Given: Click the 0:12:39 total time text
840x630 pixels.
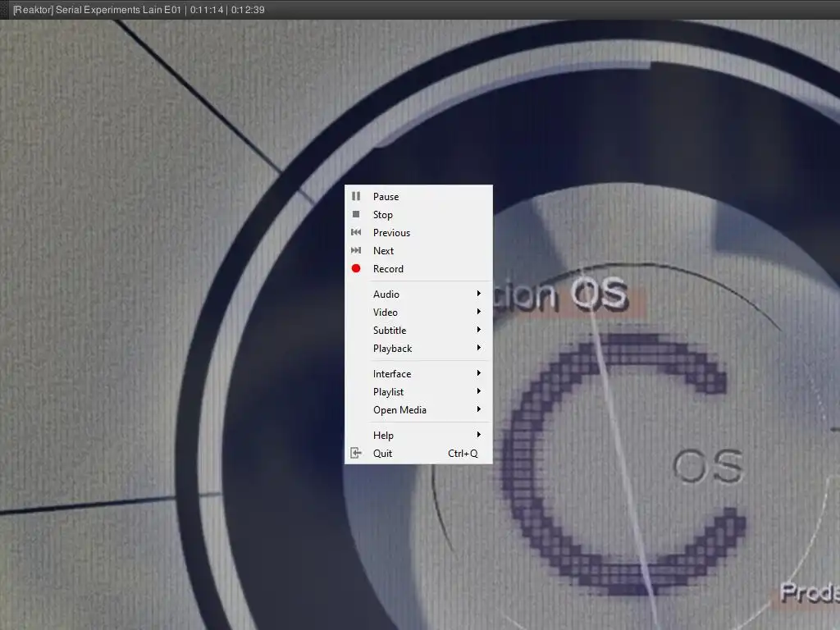Looking at the screenshot, I should [x=248, y=10].
